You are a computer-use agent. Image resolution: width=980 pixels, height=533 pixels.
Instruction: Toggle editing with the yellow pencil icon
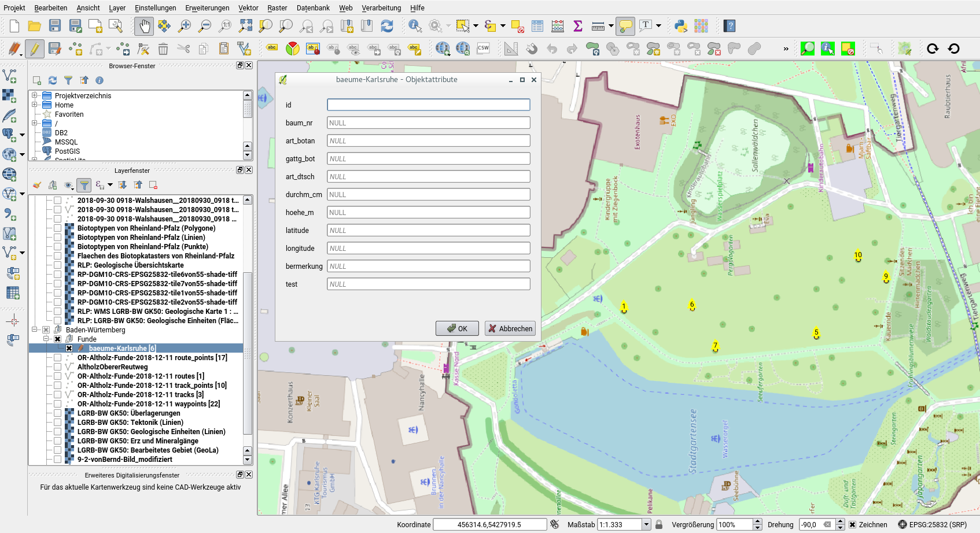click(35, 49)
